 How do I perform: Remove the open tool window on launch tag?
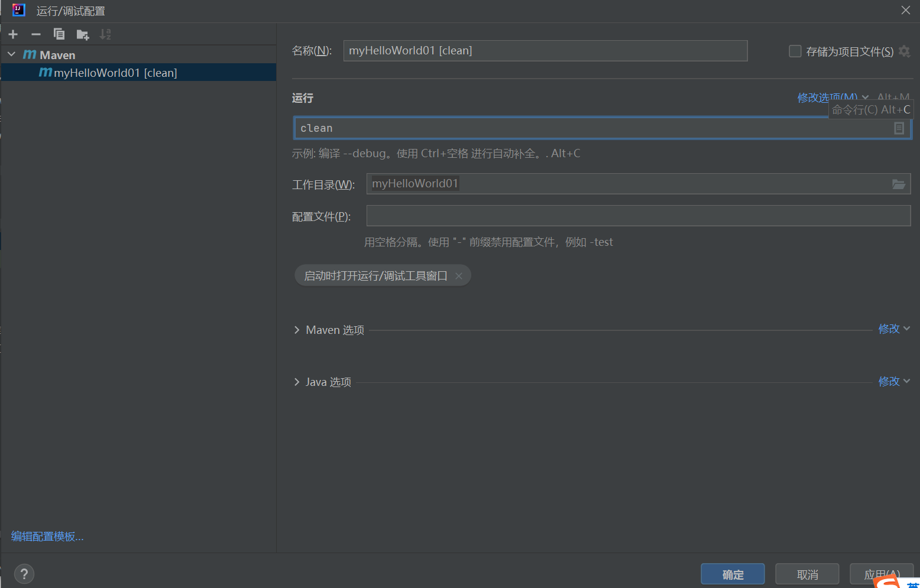pos(459,276)
